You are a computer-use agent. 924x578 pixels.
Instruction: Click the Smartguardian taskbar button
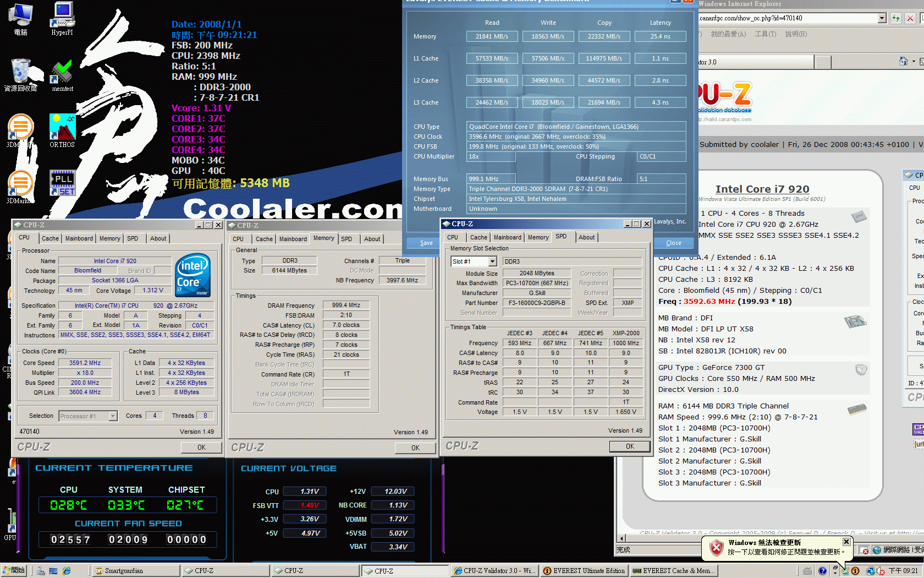(x=135, y=571)
